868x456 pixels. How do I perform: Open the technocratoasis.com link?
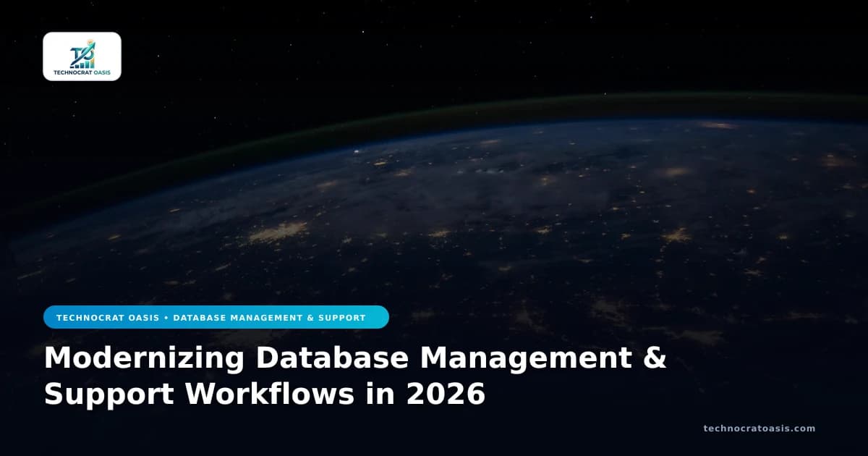click(759, 428)
